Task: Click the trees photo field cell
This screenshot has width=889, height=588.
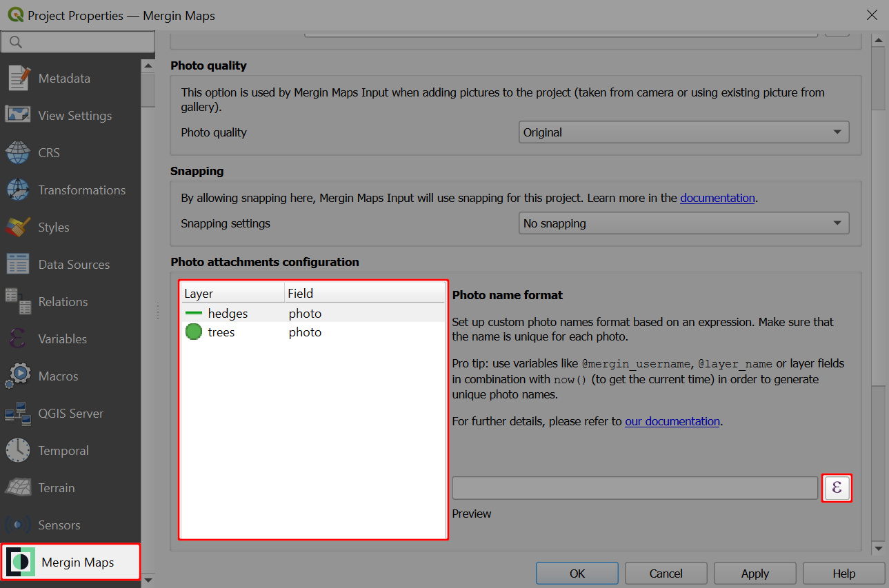Action: click(306, 332)
